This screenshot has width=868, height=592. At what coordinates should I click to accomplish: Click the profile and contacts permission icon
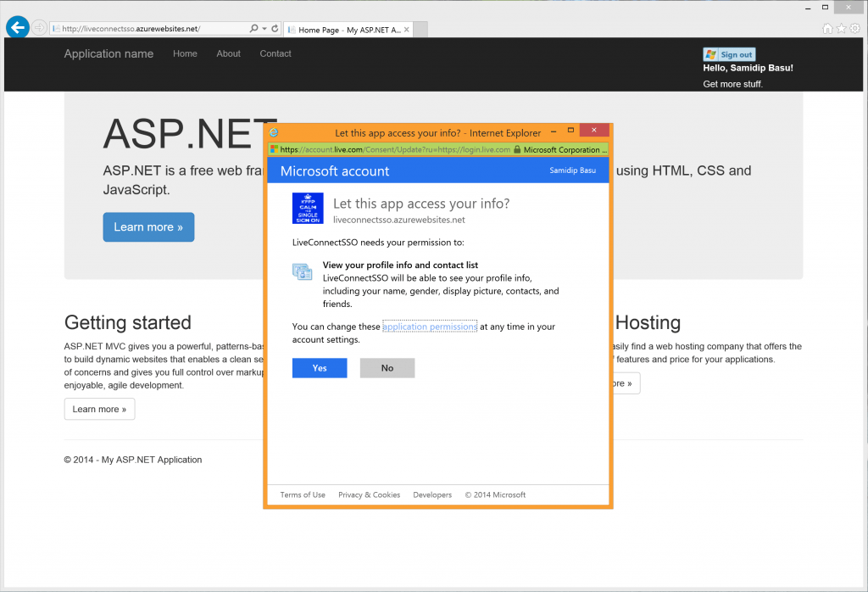pos(303,271)
